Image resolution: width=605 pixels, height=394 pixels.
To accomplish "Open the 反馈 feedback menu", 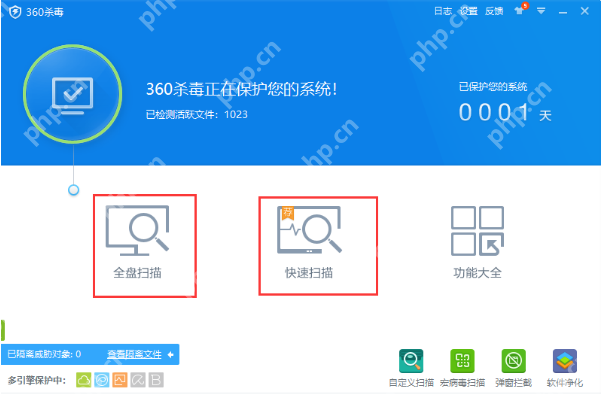I will (x=494, y=11).
